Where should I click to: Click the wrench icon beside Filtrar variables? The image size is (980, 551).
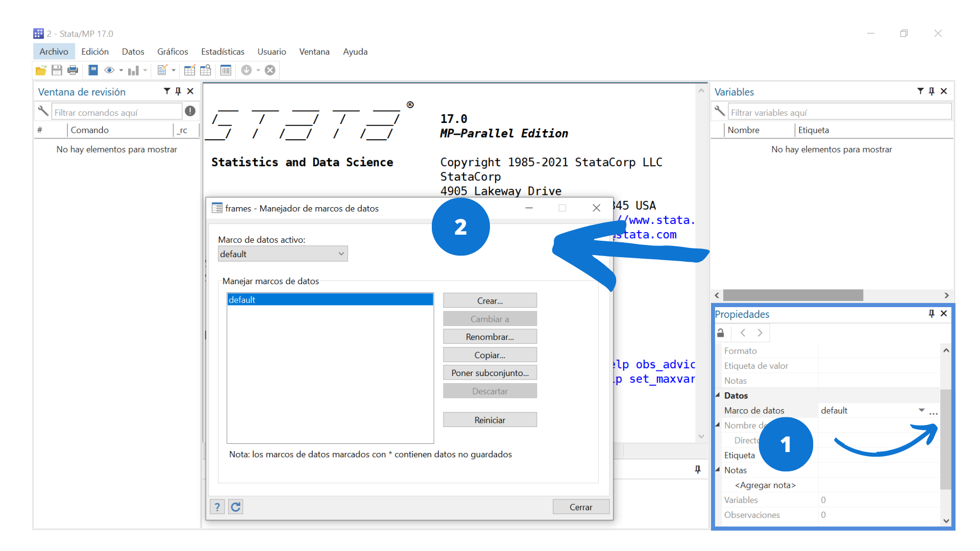click(x=720, y=111)
